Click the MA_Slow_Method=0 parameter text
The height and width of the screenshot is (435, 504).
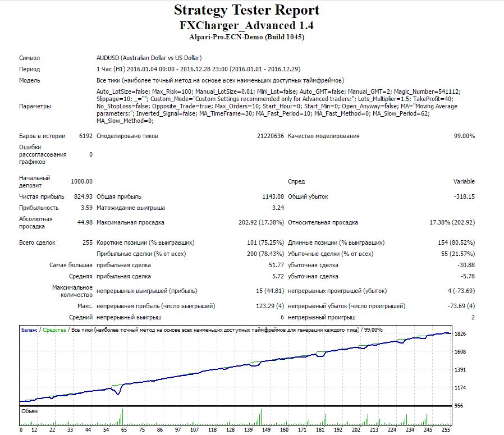[125, 121]
